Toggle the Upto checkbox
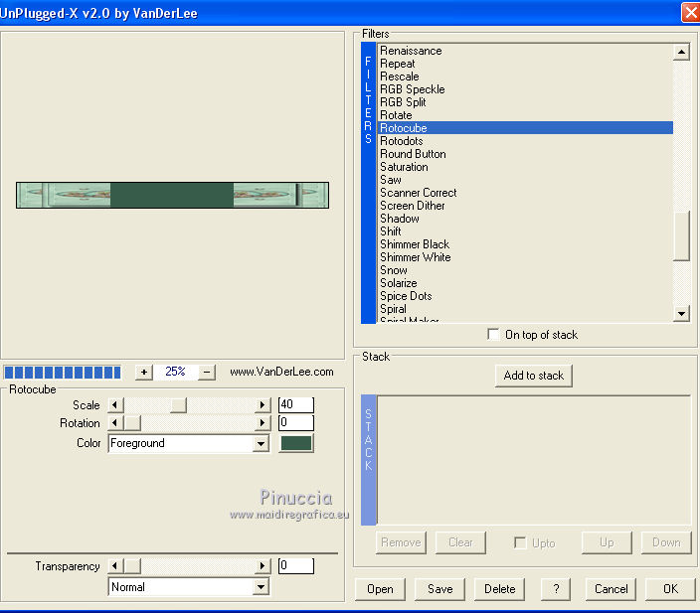The height and width of the screenshot is (613, 700). (520, 542)
